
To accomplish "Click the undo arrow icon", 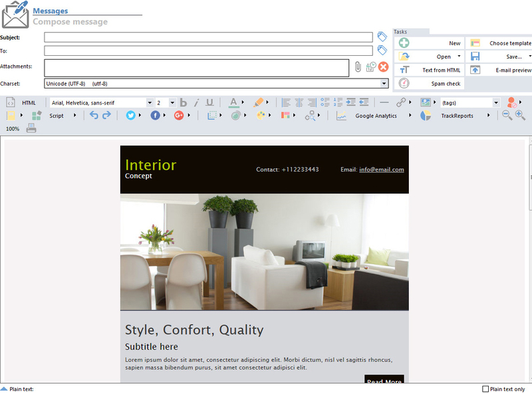I will (94, 115).
